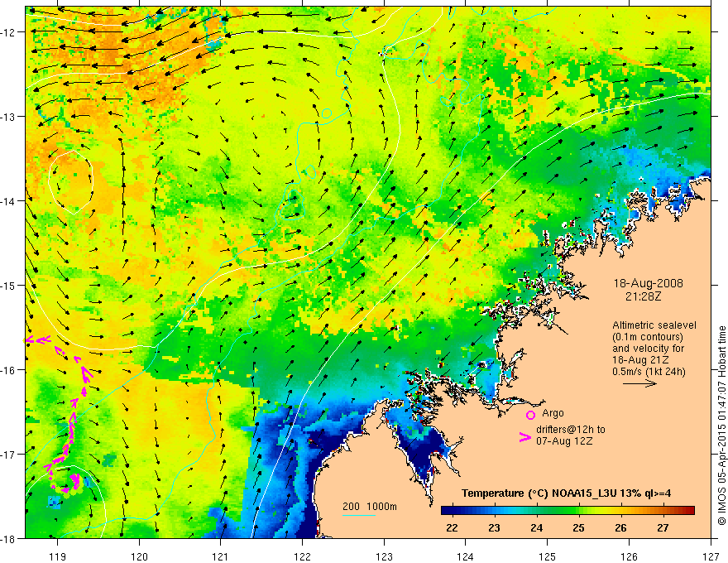Image resolution: width=728 pixels, height=563 pixels.
Task: Click the Temperature NOAA15_L3U colorbar title
Action: 567,493
